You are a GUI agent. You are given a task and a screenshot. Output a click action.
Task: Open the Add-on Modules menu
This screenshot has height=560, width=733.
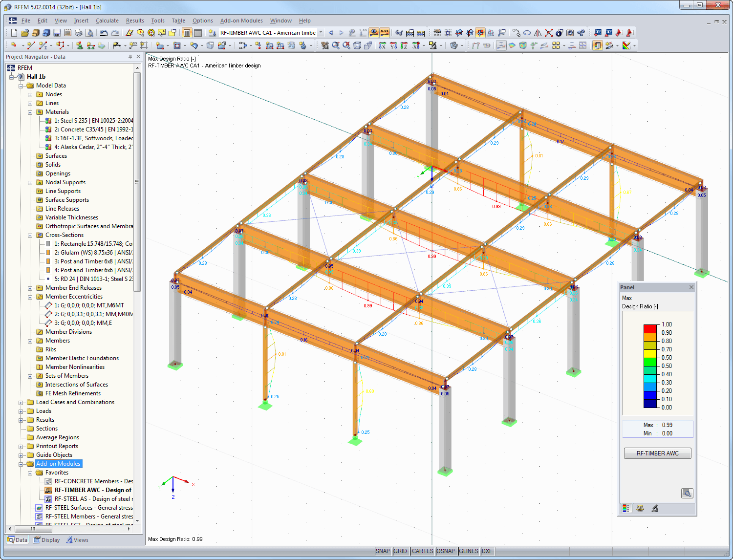point(241,21)
